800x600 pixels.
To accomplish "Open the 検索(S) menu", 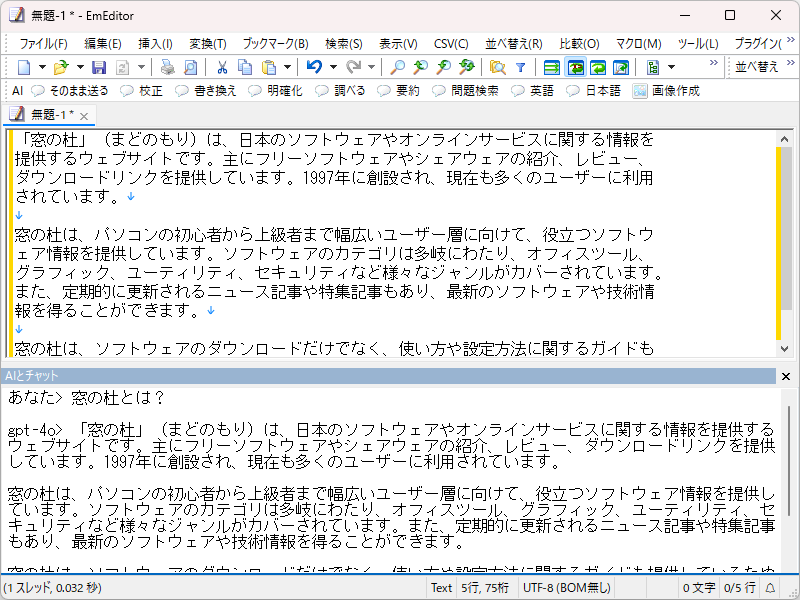I will (x=344, y=44).
